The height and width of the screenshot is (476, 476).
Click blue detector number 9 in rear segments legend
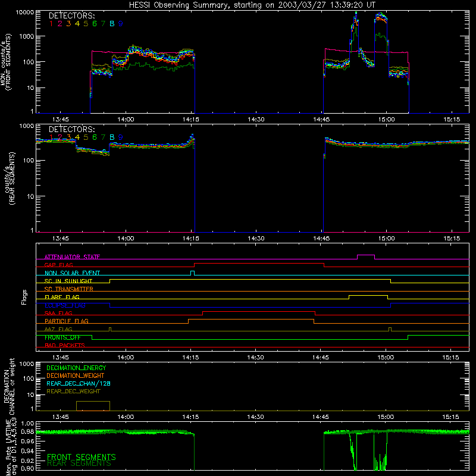(x=121, y=137)
